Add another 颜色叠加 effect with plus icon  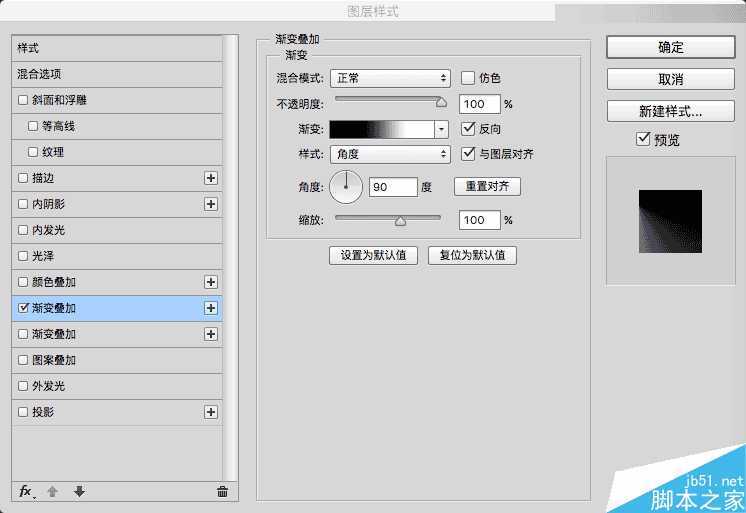pos(211,282)
